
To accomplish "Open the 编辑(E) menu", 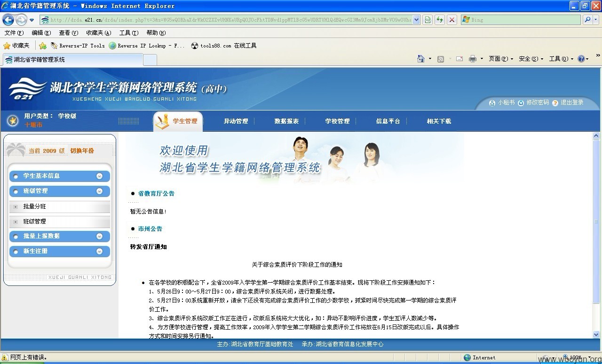I will 41,33.
